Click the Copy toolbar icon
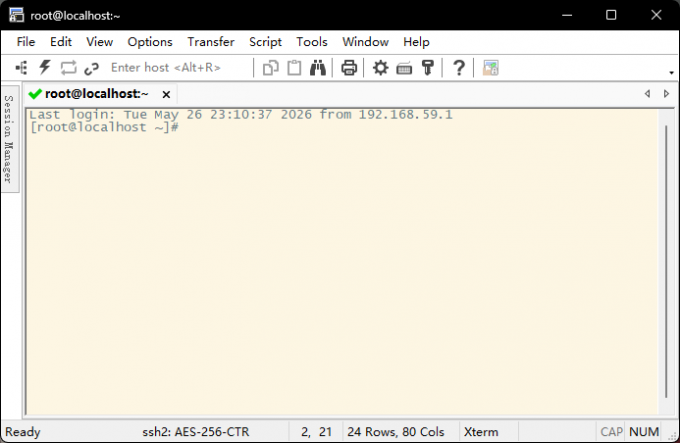The height and width of the screenshot is (443, 680). click(271, 68)
